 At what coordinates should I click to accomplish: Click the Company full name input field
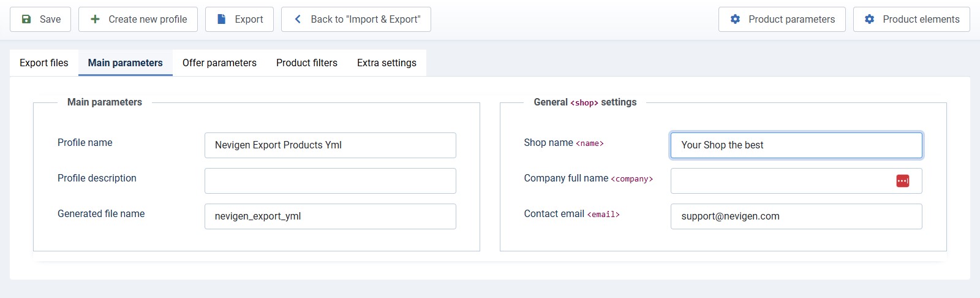click(796, 181)
